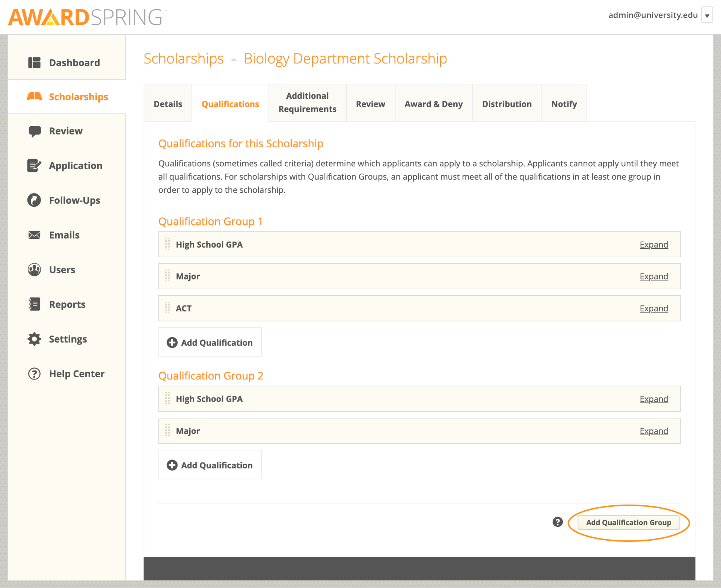721x588 pixels.
Task: Click the Help Center question-mark icon
Action: 34,373
